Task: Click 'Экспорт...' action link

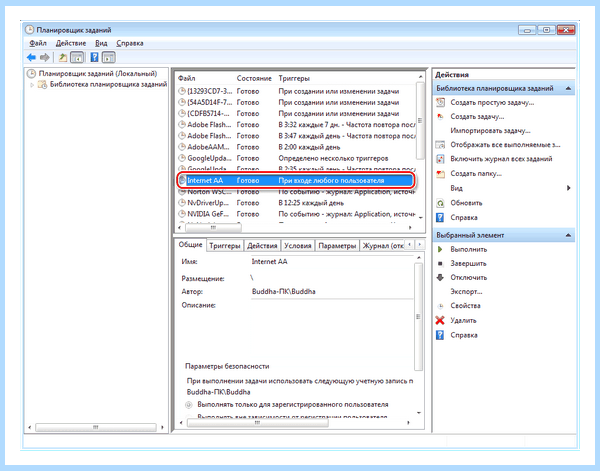Action: tap(466, 292)
